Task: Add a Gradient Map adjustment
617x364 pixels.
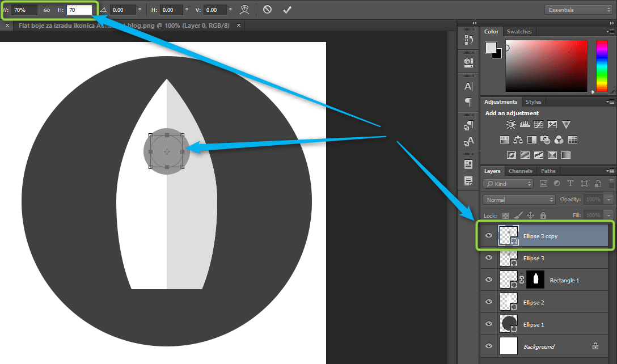Action: 566,155
